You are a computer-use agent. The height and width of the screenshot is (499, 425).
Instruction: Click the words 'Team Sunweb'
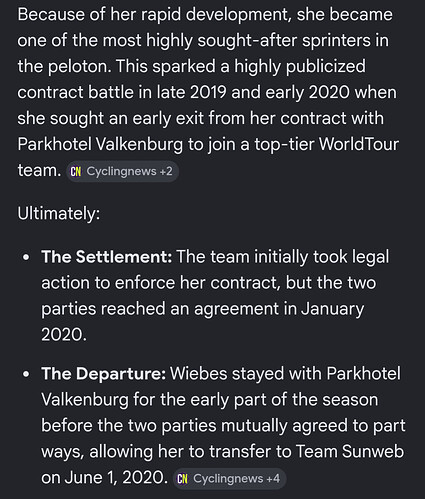[x=350, y=451]
